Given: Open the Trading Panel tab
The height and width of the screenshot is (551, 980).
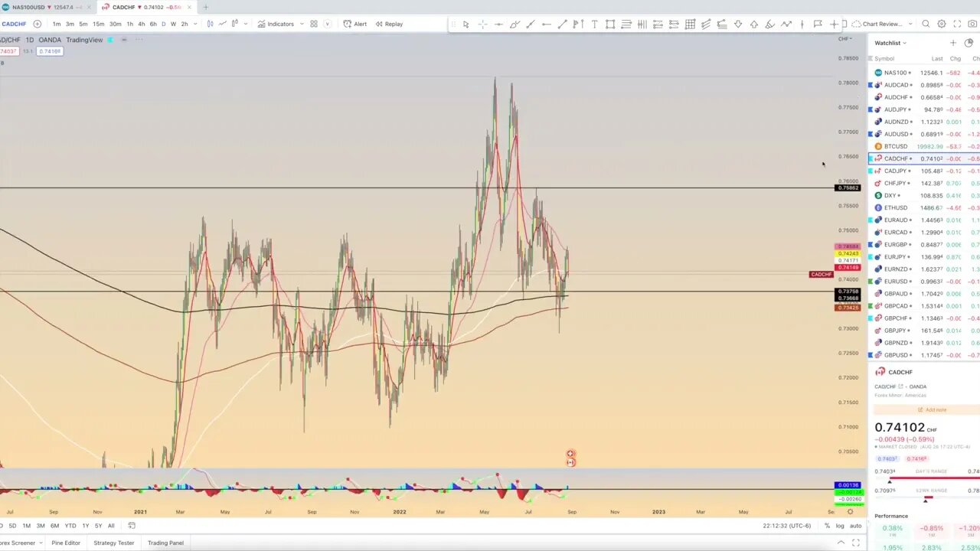Looking at the screenshot, I should click(x=165, y=543).
